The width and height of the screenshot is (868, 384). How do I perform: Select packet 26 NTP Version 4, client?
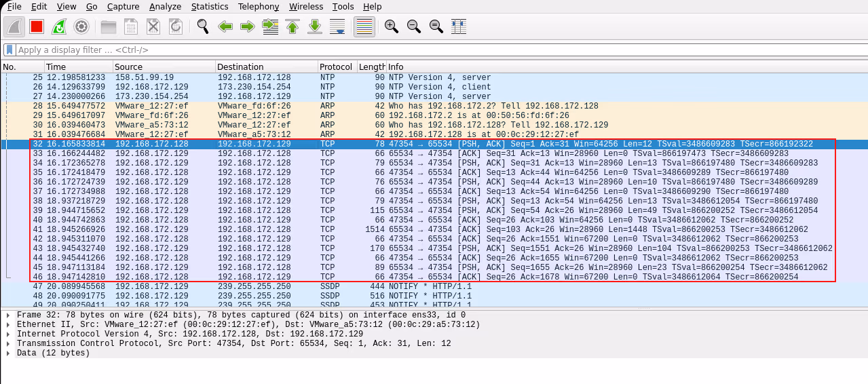(x=434, y=87)
